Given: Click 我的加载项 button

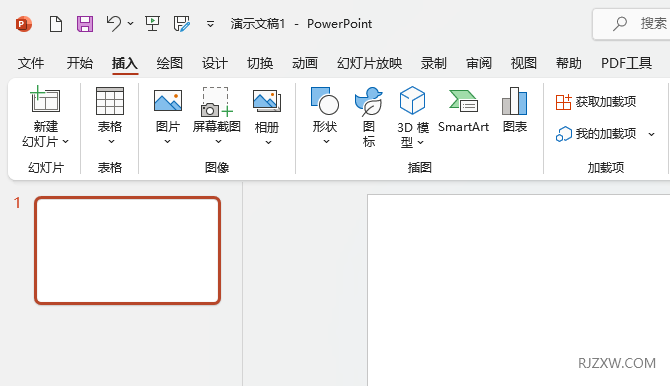Looking at the screenshot, I should [596, 134].
